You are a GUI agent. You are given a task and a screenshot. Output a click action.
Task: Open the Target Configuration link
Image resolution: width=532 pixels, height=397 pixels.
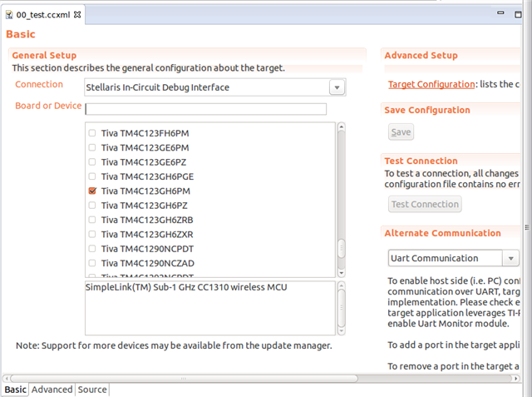[x=431, y=84]
